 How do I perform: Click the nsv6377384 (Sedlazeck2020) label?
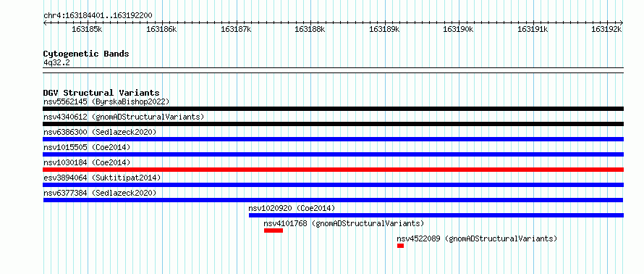tap(100, 193)
